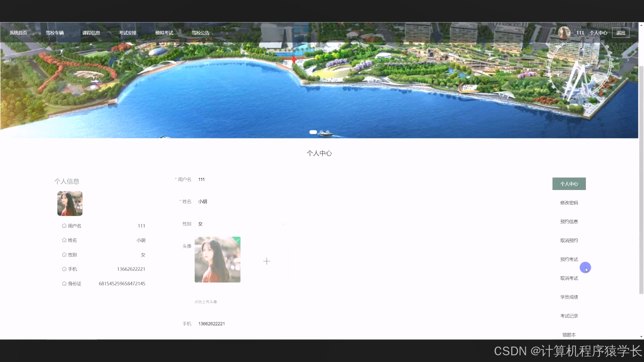Click the profile photo under 个人信息
The image size is (644, 362).
[x=70, y=203]
